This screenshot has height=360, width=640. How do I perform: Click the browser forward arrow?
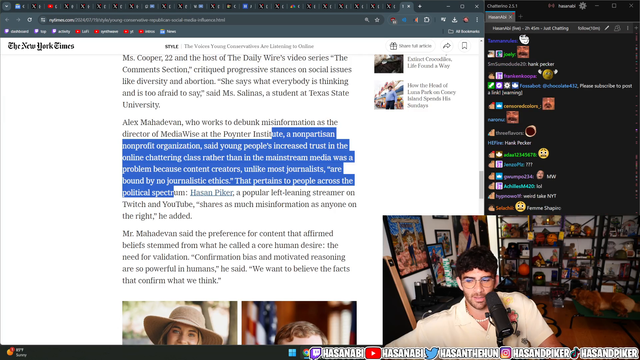coord(18,20)
